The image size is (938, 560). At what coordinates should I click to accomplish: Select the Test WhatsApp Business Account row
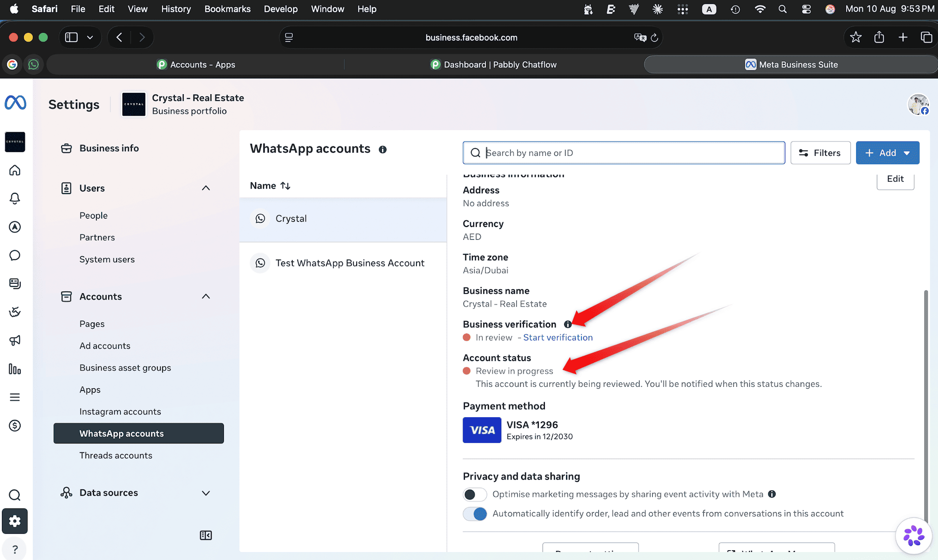[x=343, y=263]
